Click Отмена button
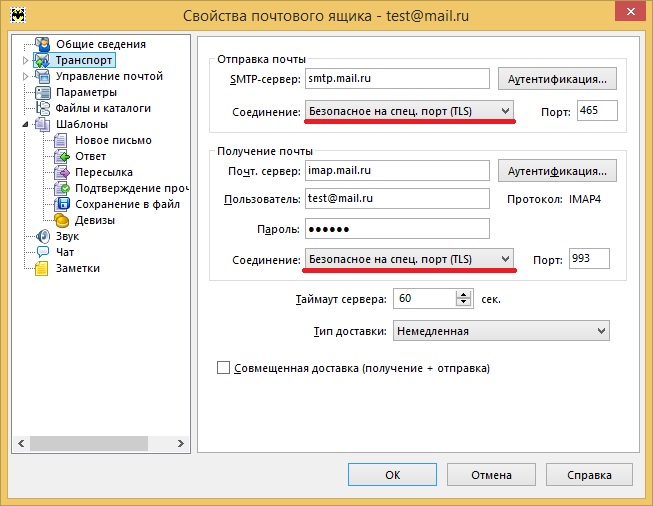This screenshot has width=653, height=506. pos(491,475)
